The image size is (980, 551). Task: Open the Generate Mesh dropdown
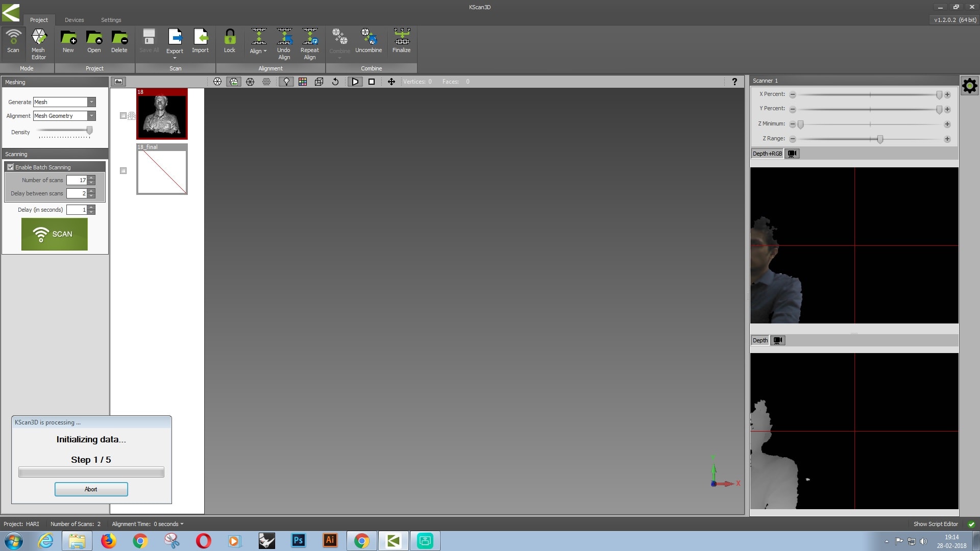(91, 102)
